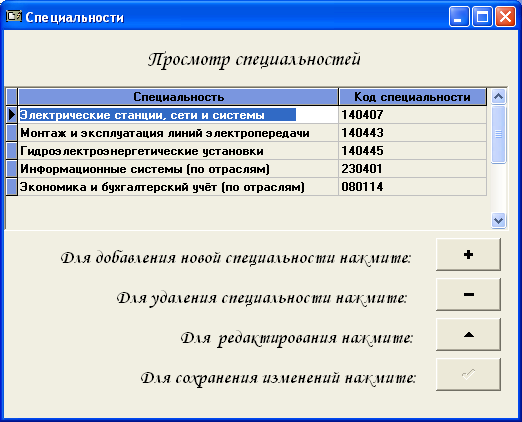Click the code cell 230401

pos(413,169)
